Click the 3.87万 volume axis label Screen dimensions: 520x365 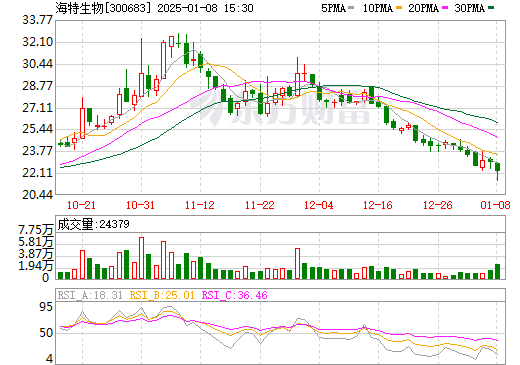(36, 254)
